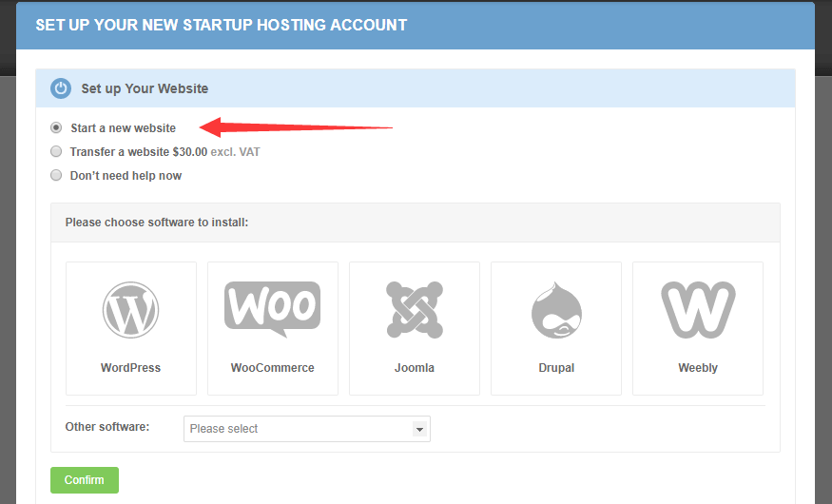Screen dimensions: 832x504
Task: Choose the WordPress logo
Action: click(130, 310)
